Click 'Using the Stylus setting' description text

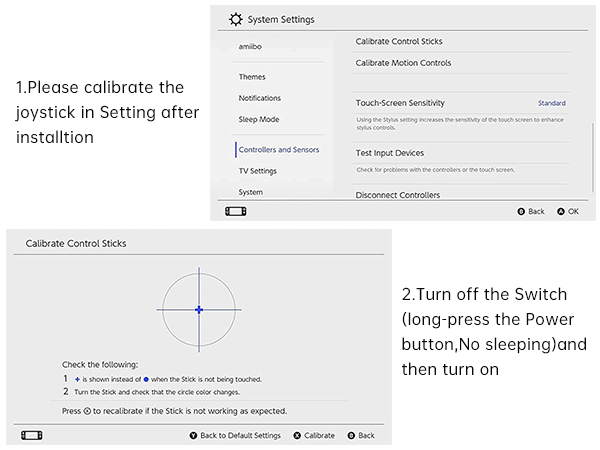tap(460, 124)
